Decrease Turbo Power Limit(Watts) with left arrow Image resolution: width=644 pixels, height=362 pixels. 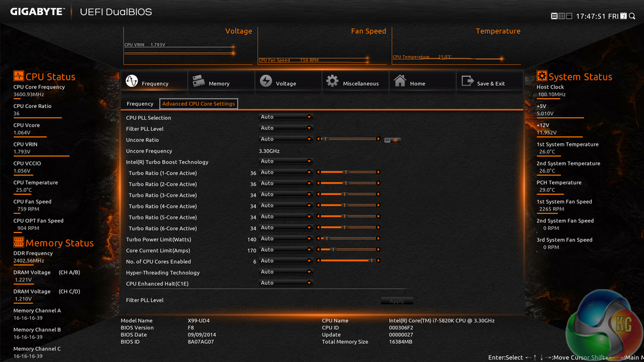(x=318, y=238)
